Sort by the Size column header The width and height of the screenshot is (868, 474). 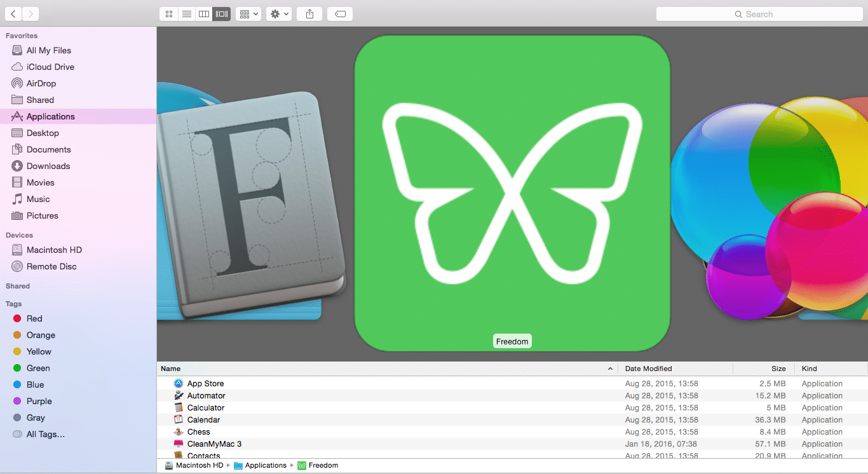click(764, 369)
